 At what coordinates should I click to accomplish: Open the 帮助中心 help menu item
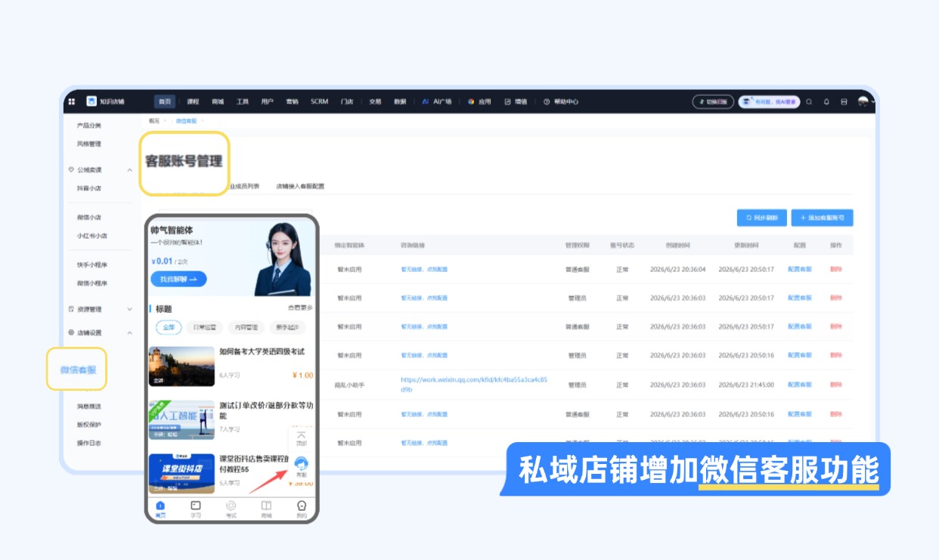(x=561, y=101)
